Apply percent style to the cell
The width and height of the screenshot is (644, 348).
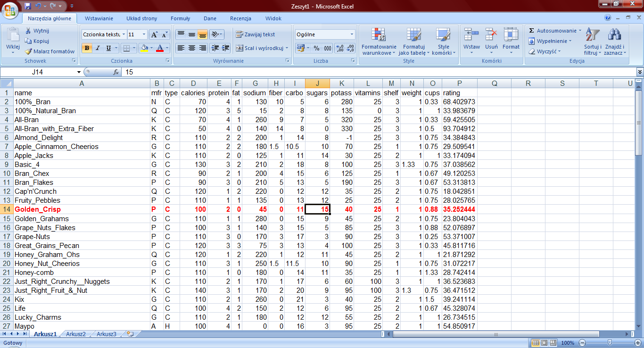point(316,48)
